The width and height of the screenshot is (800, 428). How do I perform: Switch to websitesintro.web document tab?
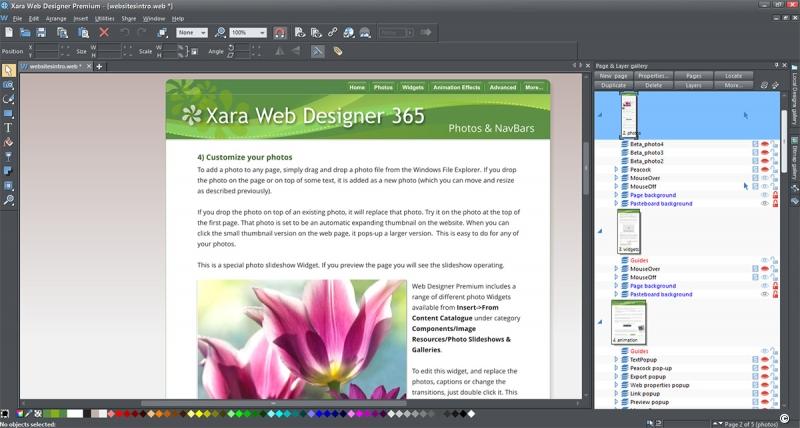(x=55, y=66)
